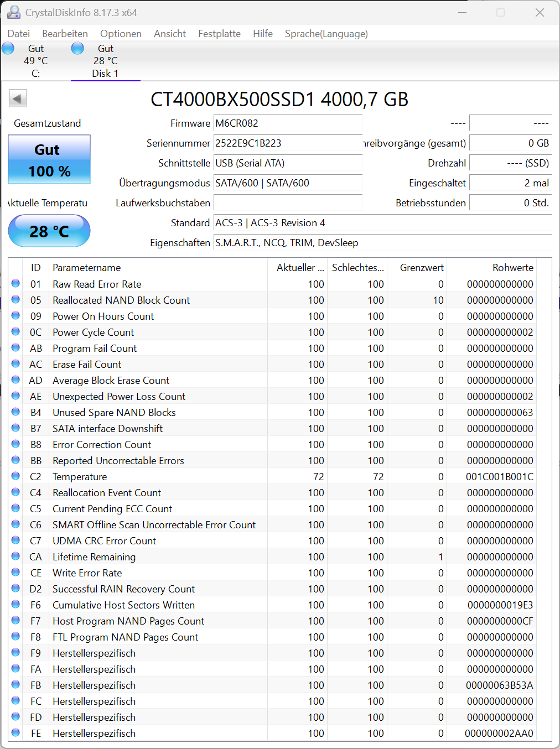The height and width of the screenshot is (749, 560).
Task: Click the CrystalDiskInfo app icon in title bar
Action: [x=13, y=12]
